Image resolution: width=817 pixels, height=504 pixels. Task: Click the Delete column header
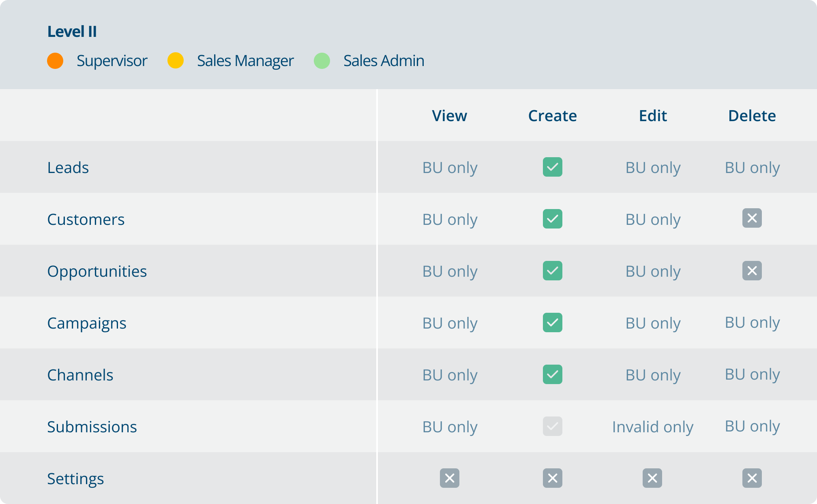click(752, 116)
